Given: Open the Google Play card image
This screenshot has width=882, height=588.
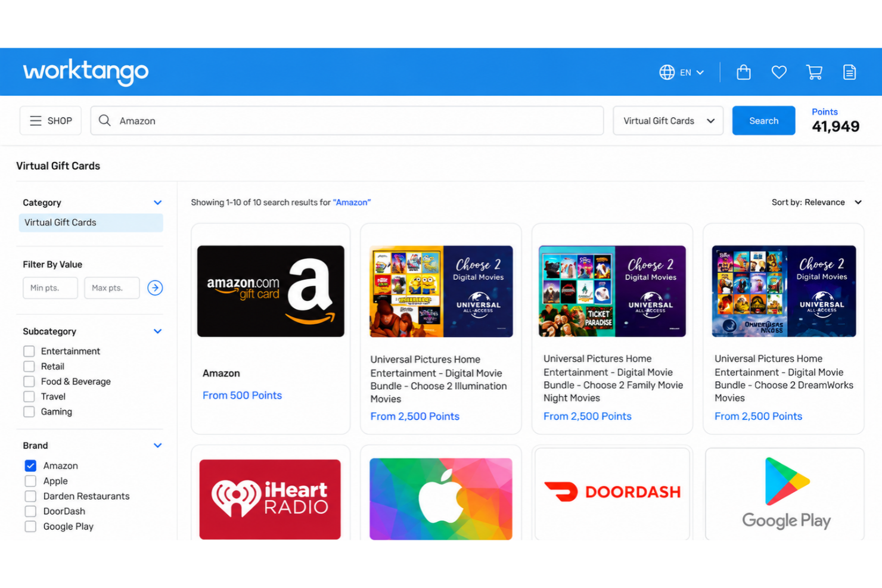Looking at the screenshot, I should (x=785, y=494).
